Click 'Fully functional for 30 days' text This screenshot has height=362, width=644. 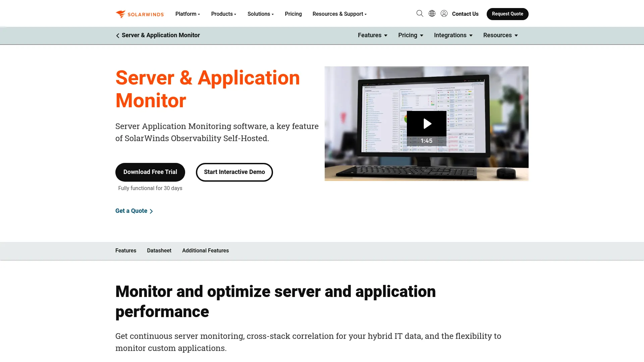(150, 188)
